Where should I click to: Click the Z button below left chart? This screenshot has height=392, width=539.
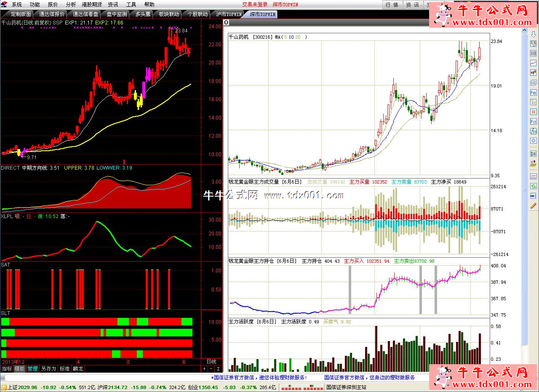(218, 369)
